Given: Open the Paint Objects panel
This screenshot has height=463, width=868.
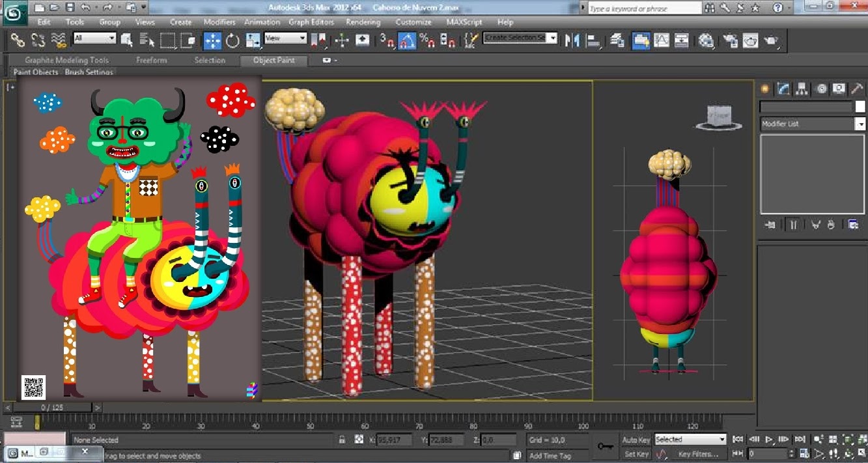Looking at the screenshot, I should tap(36, 72).
